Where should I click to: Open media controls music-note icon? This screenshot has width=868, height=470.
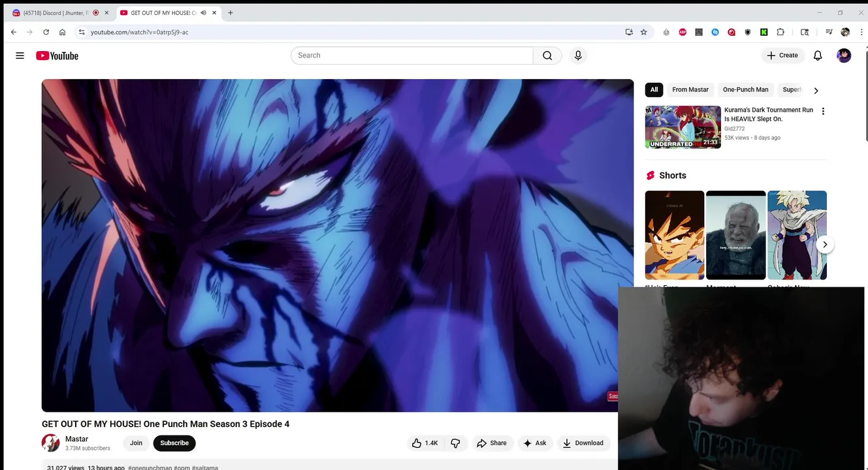coord(829,32)
